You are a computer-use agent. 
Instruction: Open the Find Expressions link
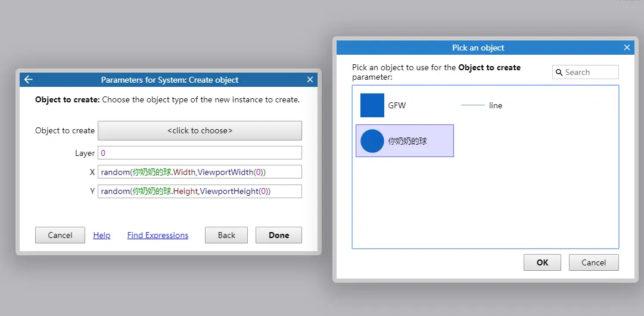[158, 235]
